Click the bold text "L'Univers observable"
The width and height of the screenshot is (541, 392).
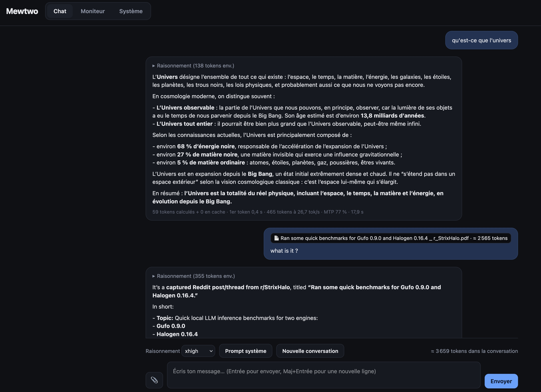point(185,108)
